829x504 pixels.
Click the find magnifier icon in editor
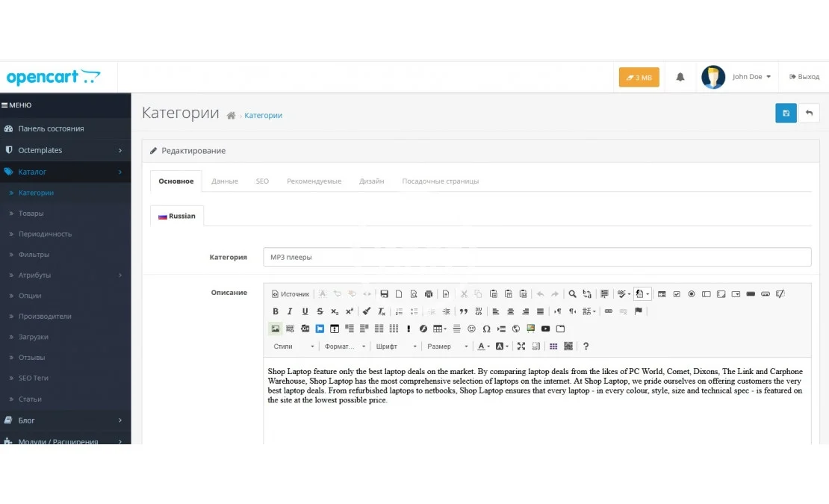[x=572, y=294]
